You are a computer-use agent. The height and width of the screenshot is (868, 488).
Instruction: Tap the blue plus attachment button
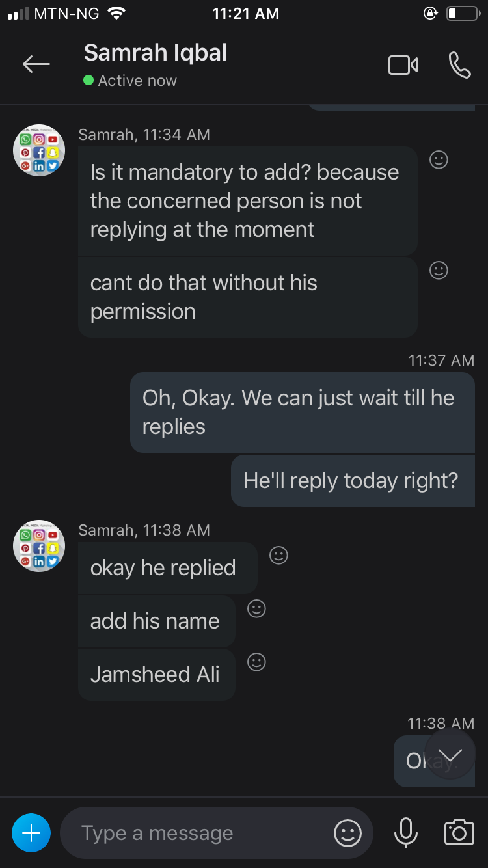(x=31, y=833)
